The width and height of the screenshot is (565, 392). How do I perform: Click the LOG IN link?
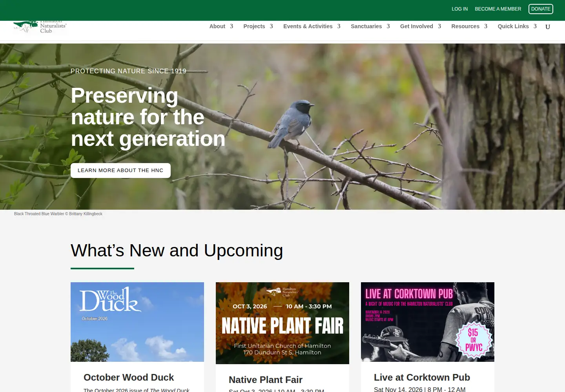click(459, 9)
